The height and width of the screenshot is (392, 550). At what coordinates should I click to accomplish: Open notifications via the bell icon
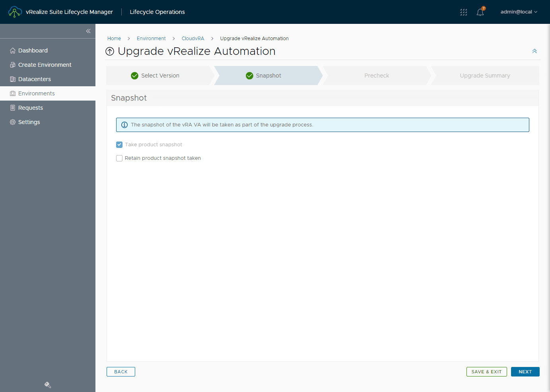[x=480, y=12]
